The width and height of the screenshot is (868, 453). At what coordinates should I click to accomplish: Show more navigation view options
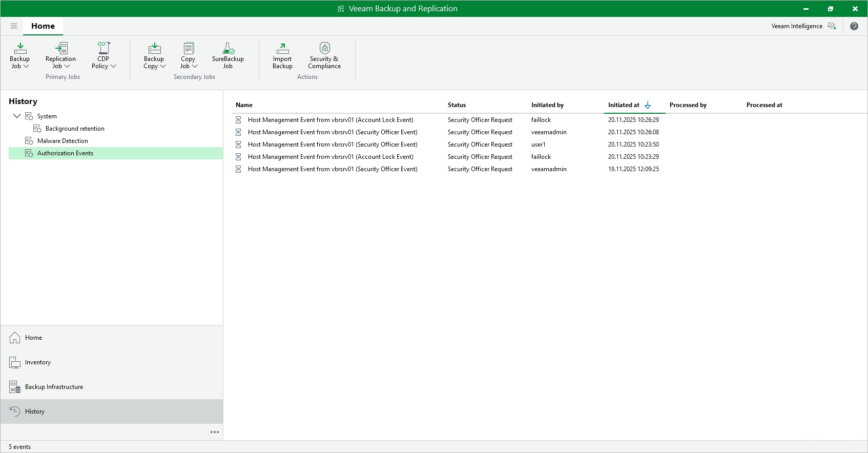point(215,432)
